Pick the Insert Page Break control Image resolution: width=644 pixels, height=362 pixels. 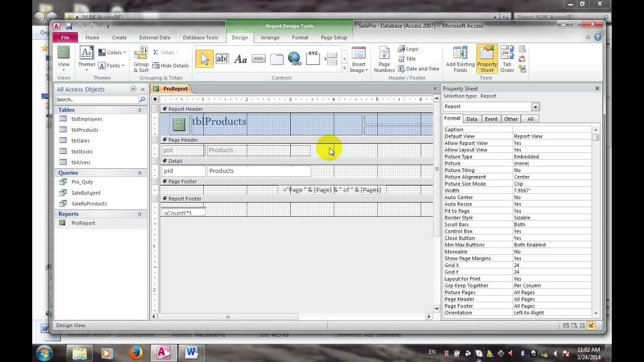331,59
